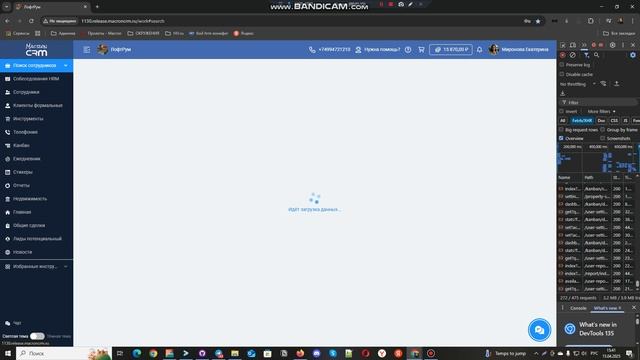Toggle the Светлая тема theme switch
Viewport: 640px width, 360px height.
(37, 336)
